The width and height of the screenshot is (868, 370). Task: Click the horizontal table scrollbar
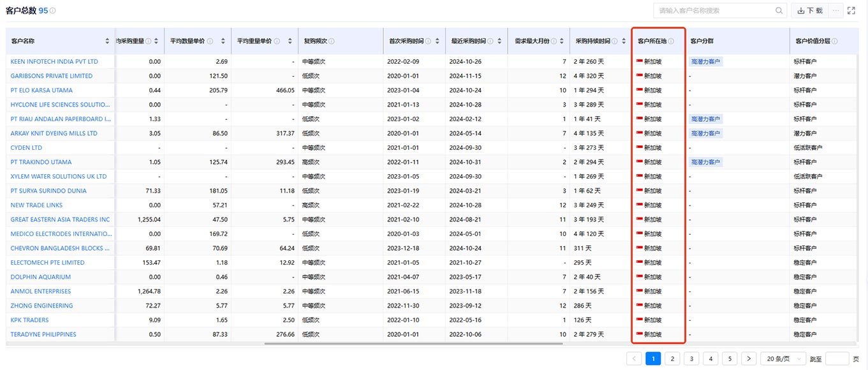click(x=413, y=344)
